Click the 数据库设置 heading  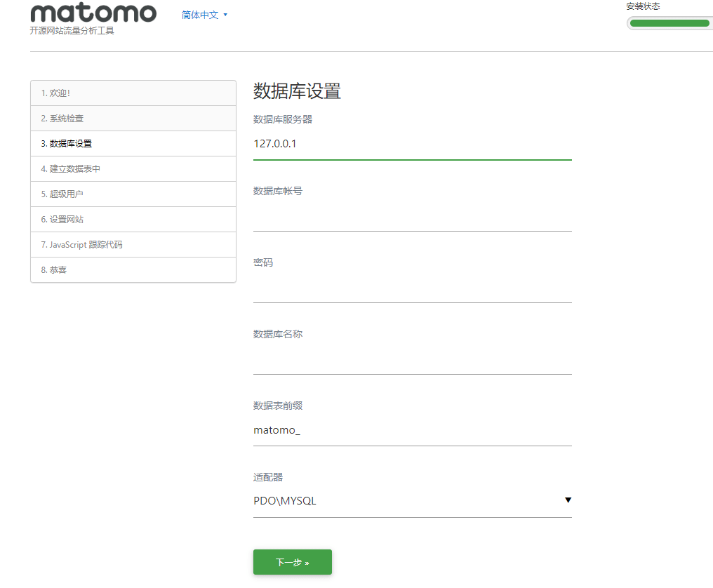pos(297,91)
